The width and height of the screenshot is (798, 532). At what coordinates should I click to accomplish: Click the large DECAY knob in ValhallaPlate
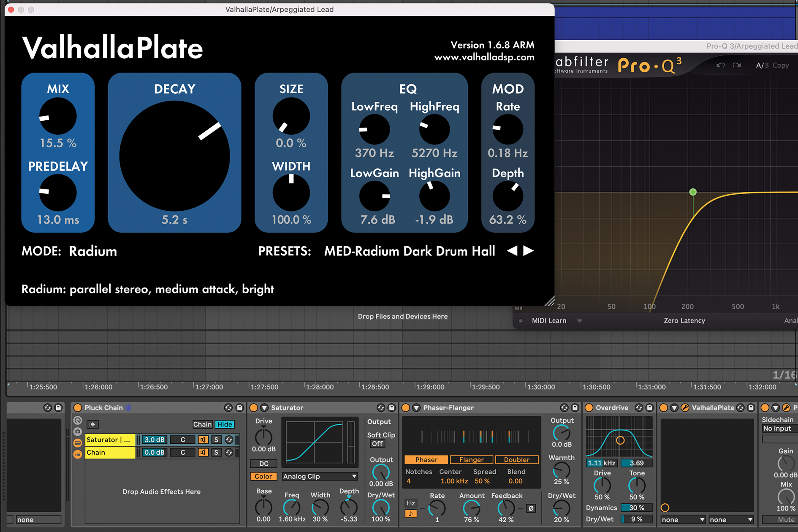coord(174,156)
